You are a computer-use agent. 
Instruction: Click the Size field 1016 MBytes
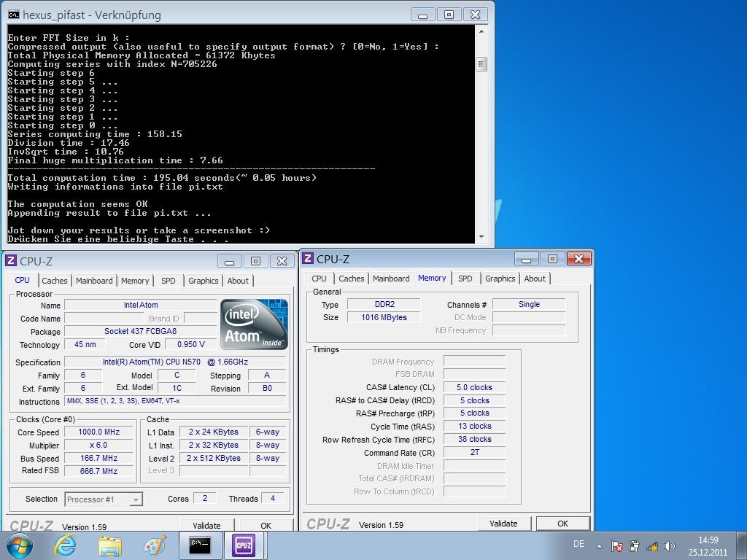pos(384,317)
